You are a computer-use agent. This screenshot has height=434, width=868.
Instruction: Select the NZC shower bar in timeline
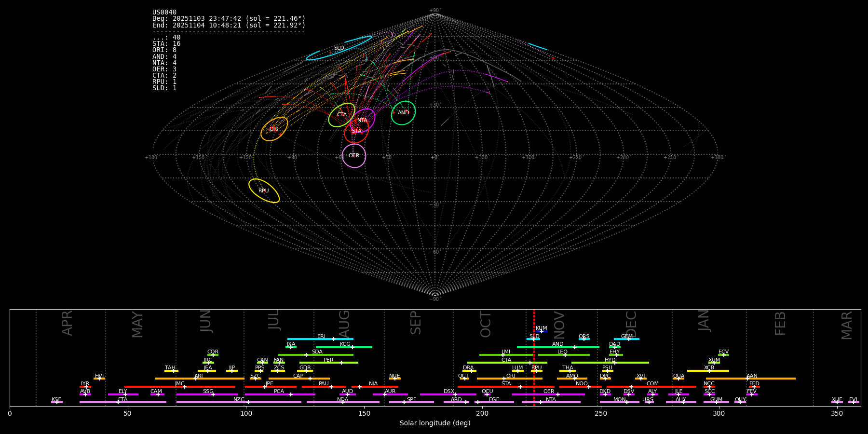click(x=239, y=402)
